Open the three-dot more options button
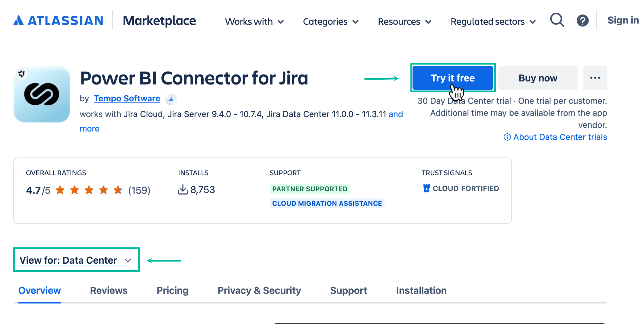Screen dimensions: 644x324 coord(595,78)
